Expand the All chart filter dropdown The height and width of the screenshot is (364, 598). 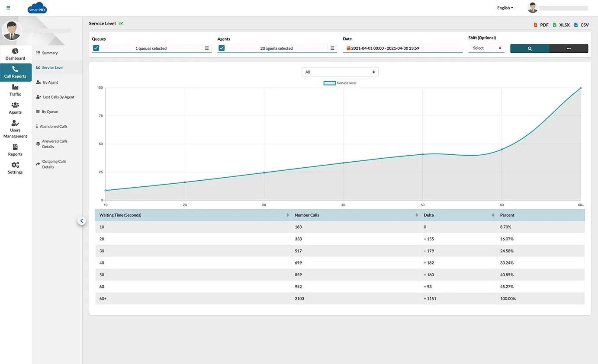[340, 72]
